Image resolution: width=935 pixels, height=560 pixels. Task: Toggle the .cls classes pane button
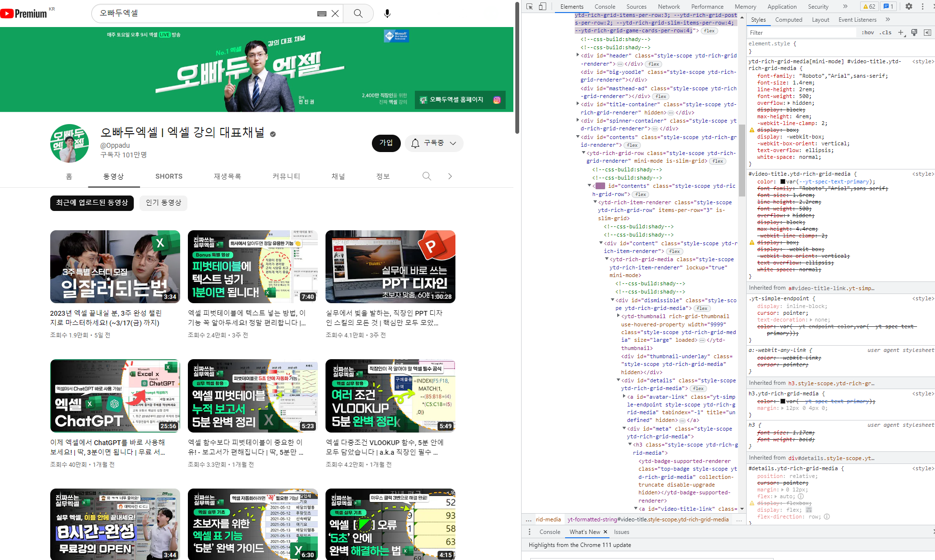(x=886, y=32)
